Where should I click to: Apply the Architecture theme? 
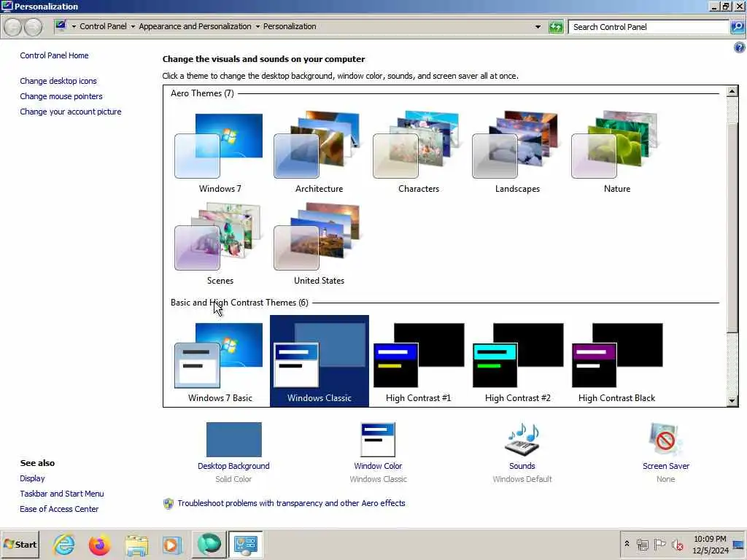[x=319, y=152]
